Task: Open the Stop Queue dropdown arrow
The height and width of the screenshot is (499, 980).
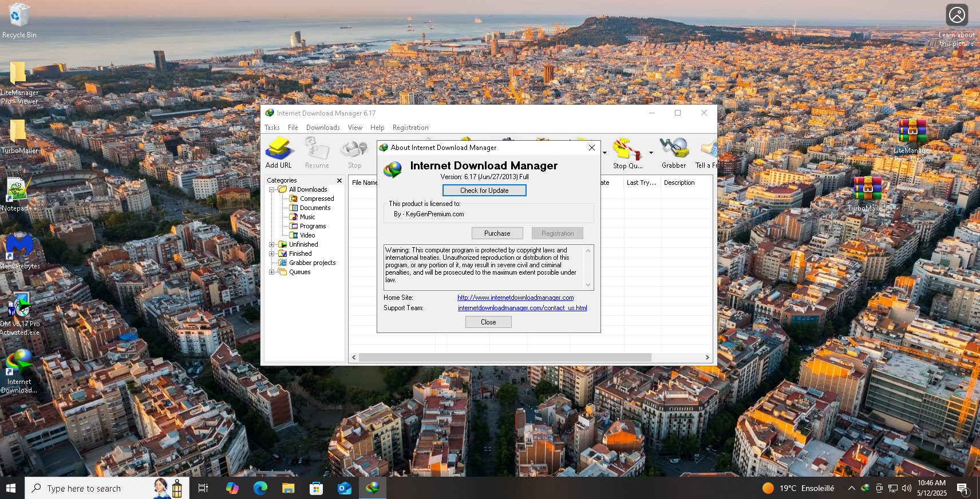Action: click(x=651, y=153)
